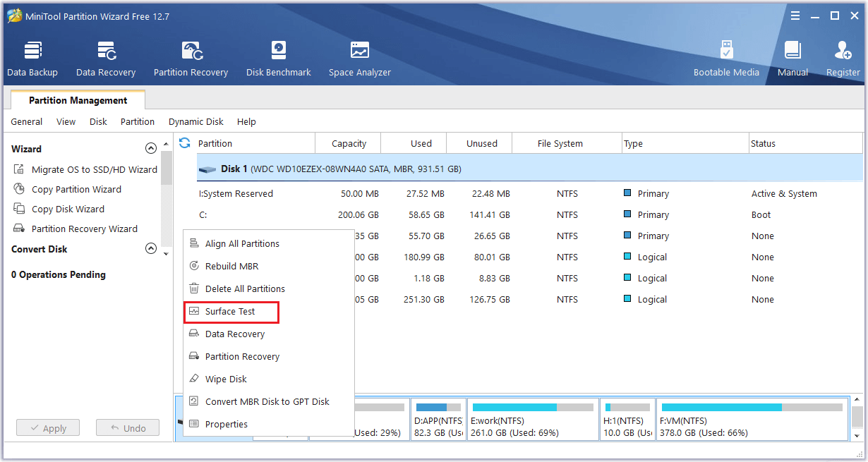This screenshot has height=462, width=868.
Task: Click the Properties icon in context menu
Action: pos(194,424)
